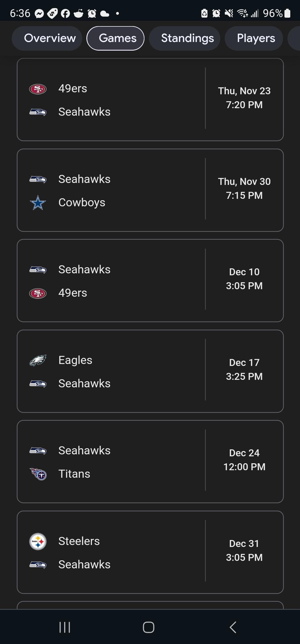
Task: Tap the Eagles logo
Action: tap(38, 360)
